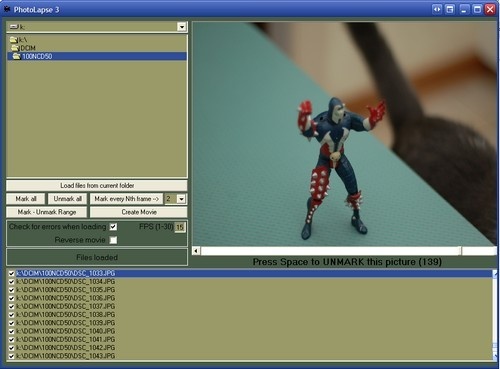This screenshot has height=369, width=500.
Task: Minimize the PhotoLapse 3 window
Action: (x=464, y=9)
